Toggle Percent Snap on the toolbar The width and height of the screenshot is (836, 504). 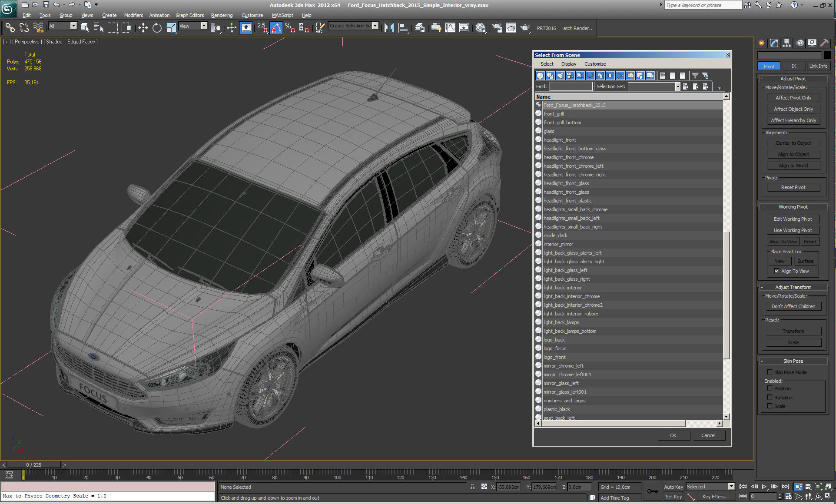pos(290,28)
